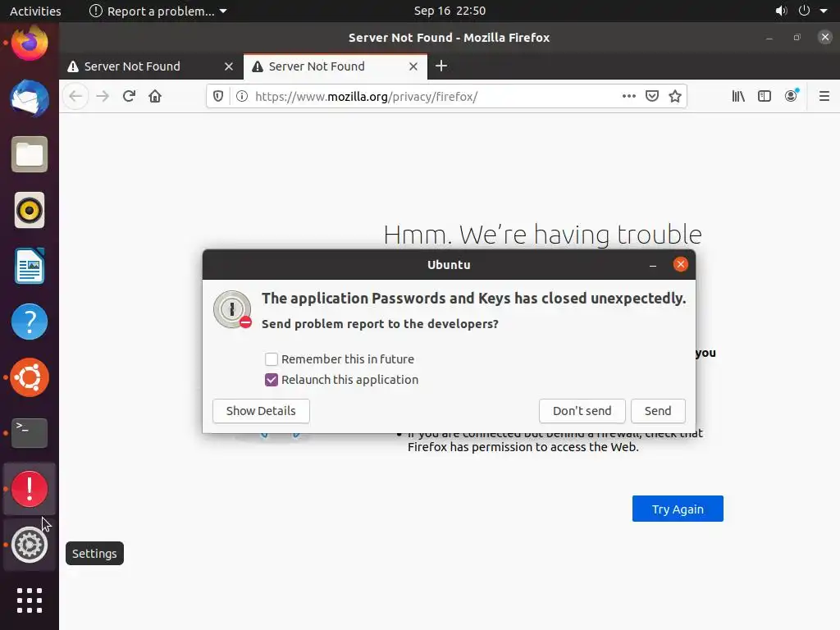Image resolution: width=840 pixels, height=630 pixels.
Task: Switch to first Server Not Found tab
Action: 151,66
